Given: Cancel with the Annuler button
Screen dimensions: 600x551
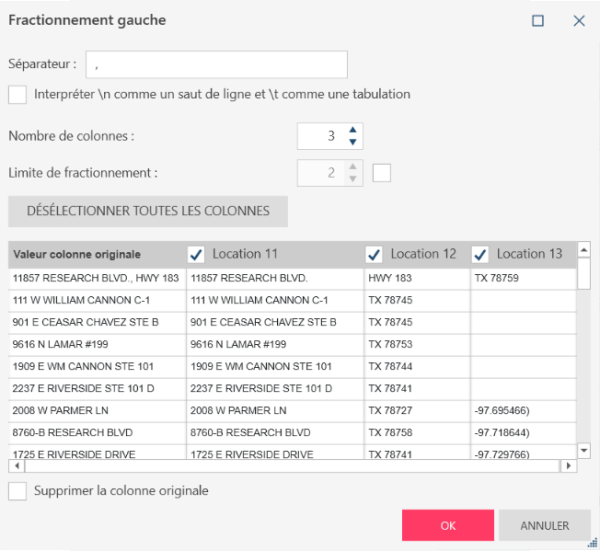Looking at the screenshot, I should (544, 525).
